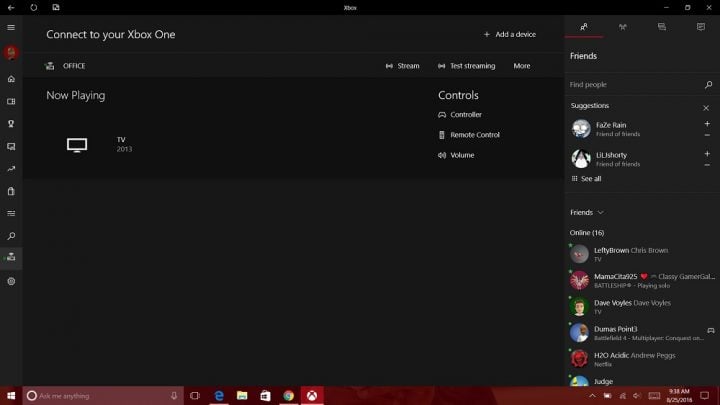Switch to the Parties tab

pos(623,27)
